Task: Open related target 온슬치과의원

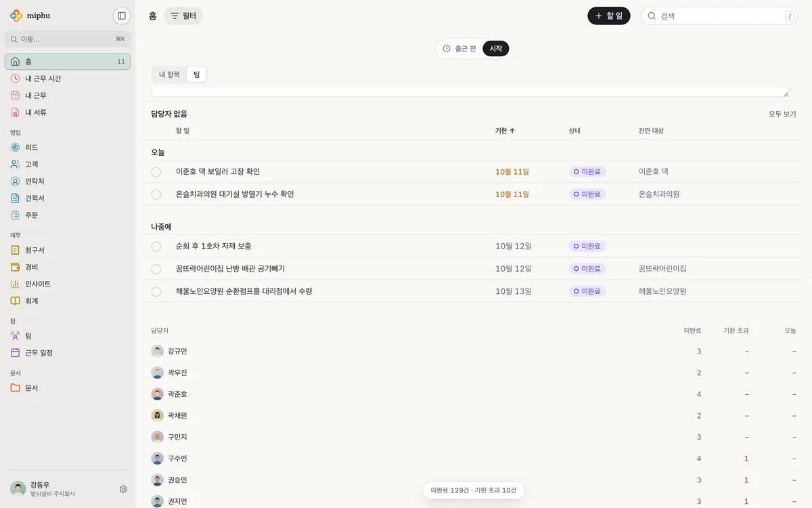Action: pyautogui.click(x=659, y=194)
